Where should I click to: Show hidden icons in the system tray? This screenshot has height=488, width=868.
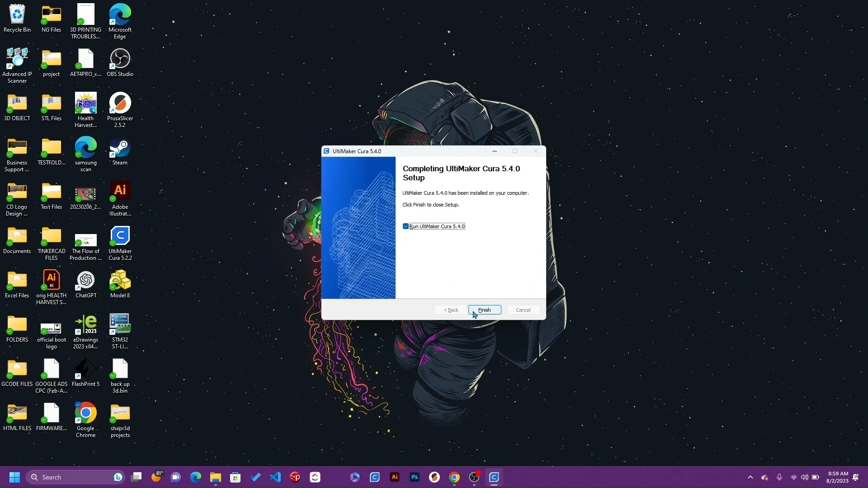750,477
